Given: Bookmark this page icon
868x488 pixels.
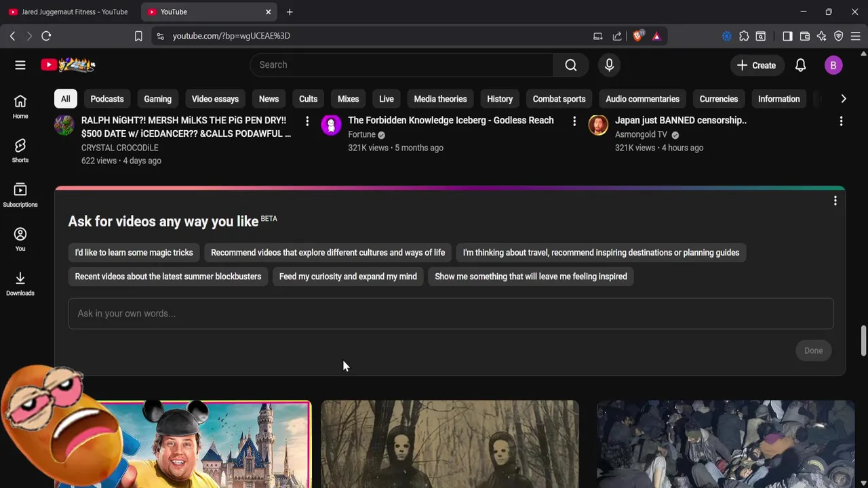Looking at the screenshot, I should [138, 36].
